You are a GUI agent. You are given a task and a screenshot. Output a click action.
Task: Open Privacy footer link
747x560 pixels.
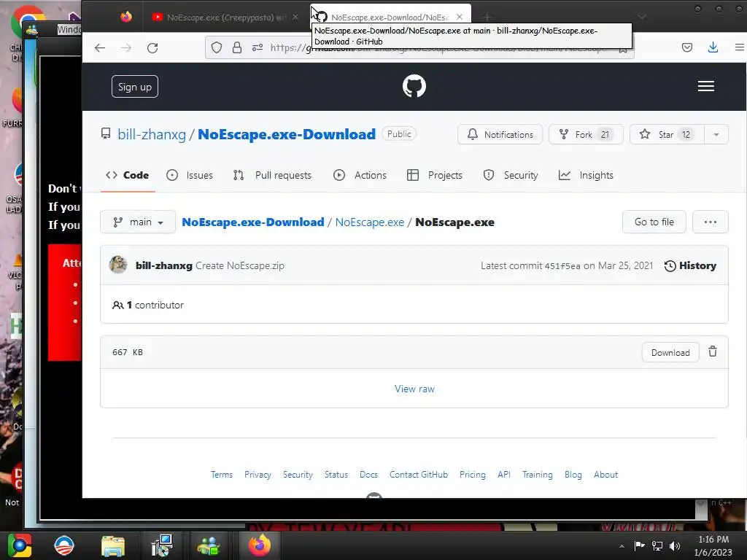[258, 474]
